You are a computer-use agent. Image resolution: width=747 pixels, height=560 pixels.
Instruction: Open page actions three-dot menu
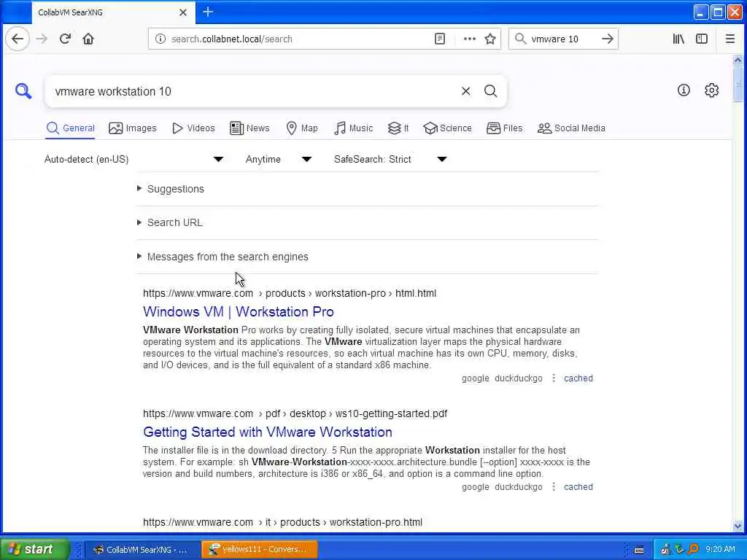tap(470, 39)
